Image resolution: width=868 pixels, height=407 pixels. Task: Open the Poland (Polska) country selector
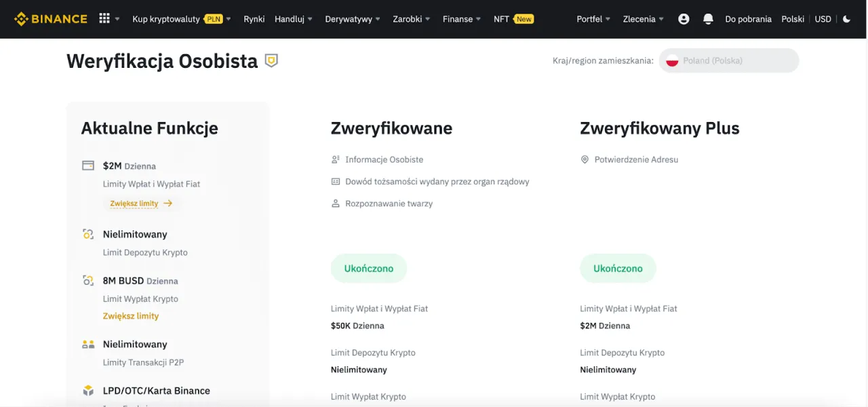click(x=729, y=60)
